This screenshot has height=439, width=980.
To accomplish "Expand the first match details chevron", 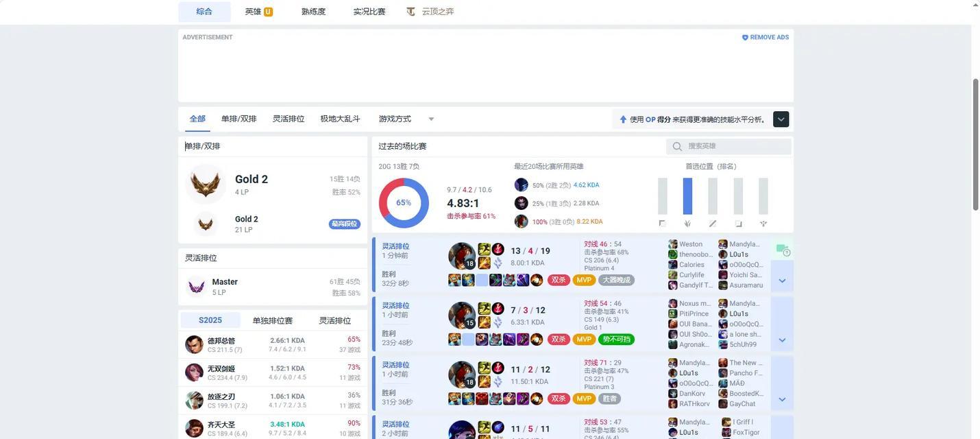I will click(782, 281).
